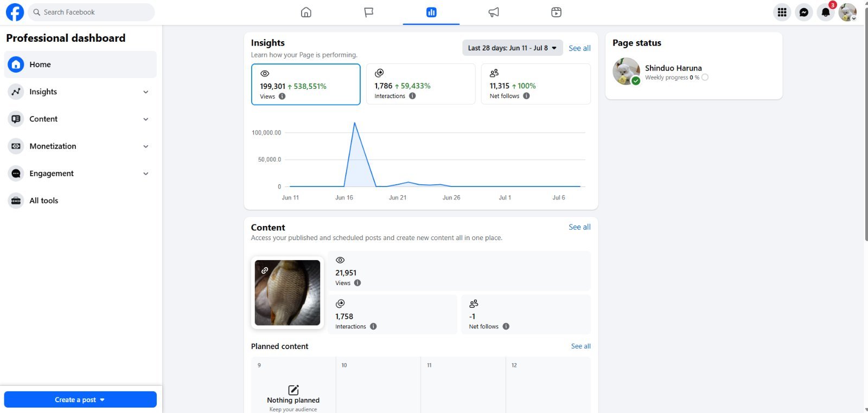Click info icon next to Interactions 1,786
This screenshot has width=868, height=413.
(412, 96)
